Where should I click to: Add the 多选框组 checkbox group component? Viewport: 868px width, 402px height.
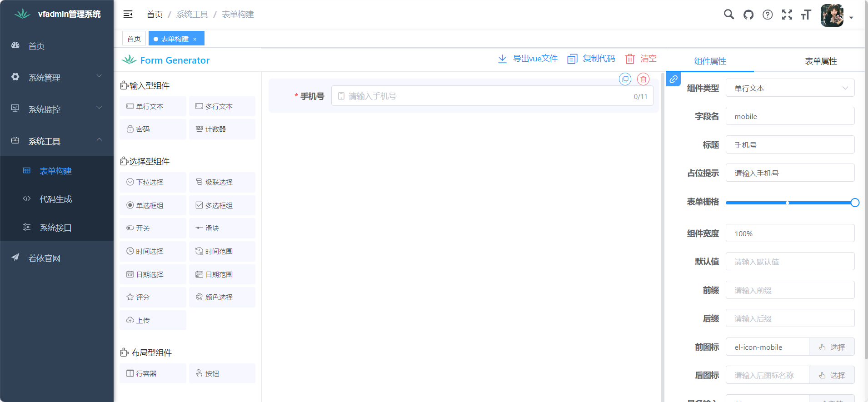click(222, 205)
